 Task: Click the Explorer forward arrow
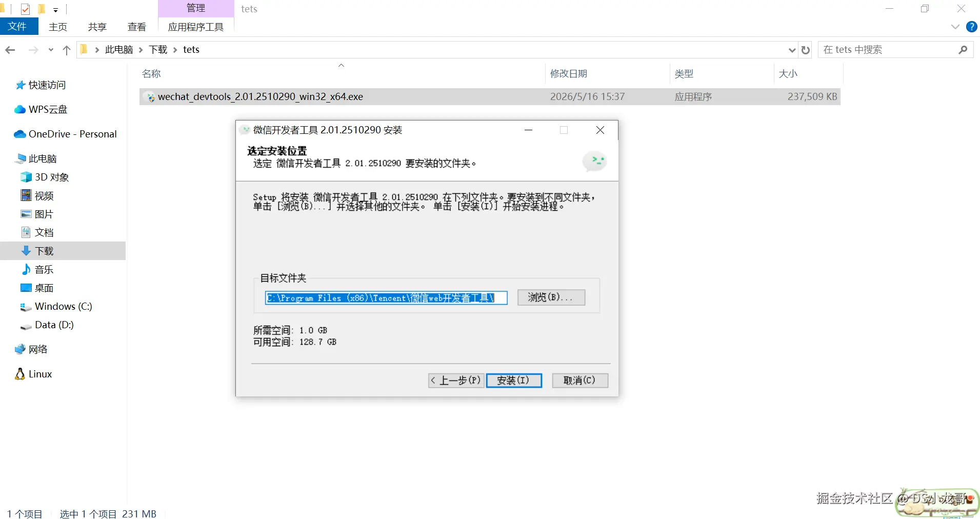tap(33, 50)
